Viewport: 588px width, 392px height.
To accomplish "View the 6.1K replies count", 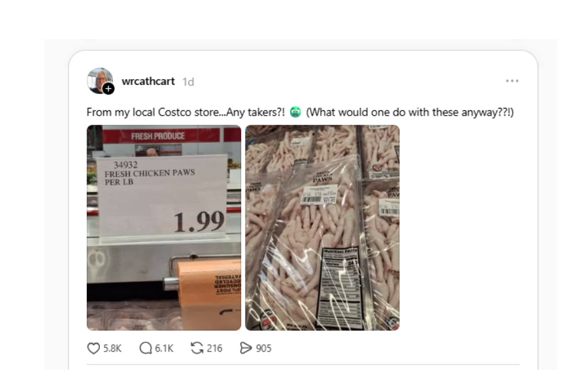I will (x=164, y=348).
